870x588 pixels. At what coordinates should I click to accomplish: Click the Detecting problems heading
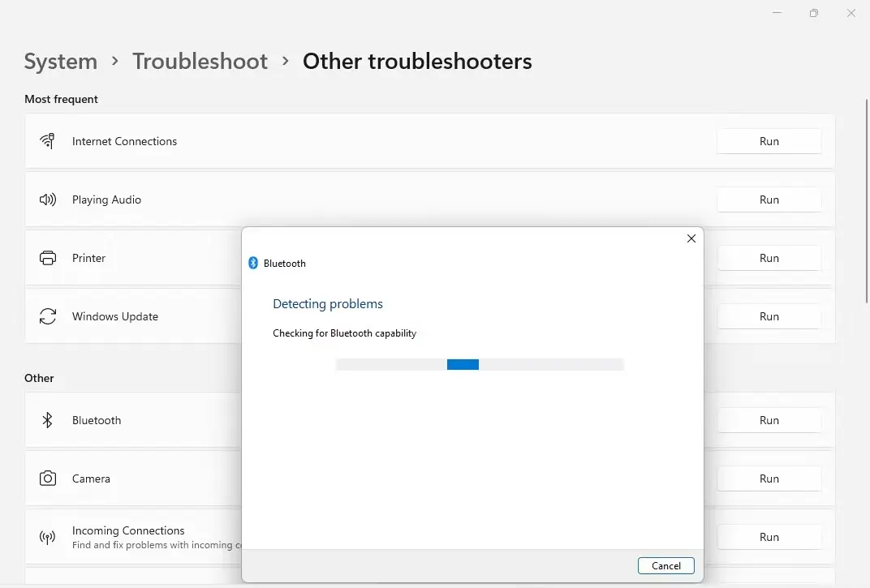pos(328,304)
